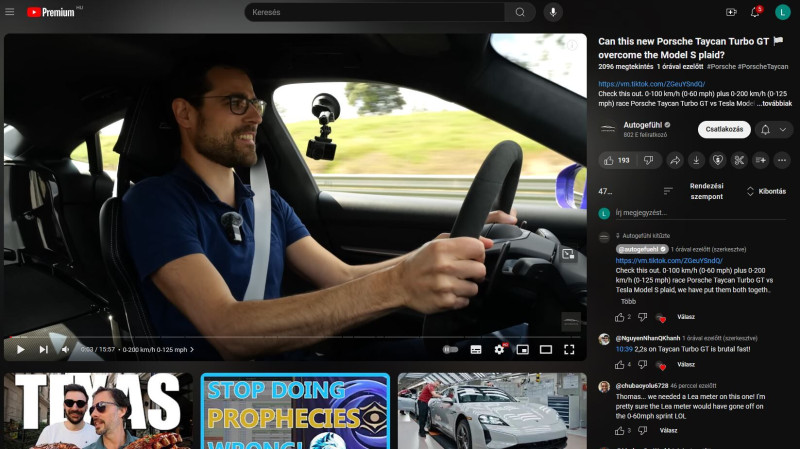
Task: Toggle the autoplay switch
Action: click(x=450, y=350)
